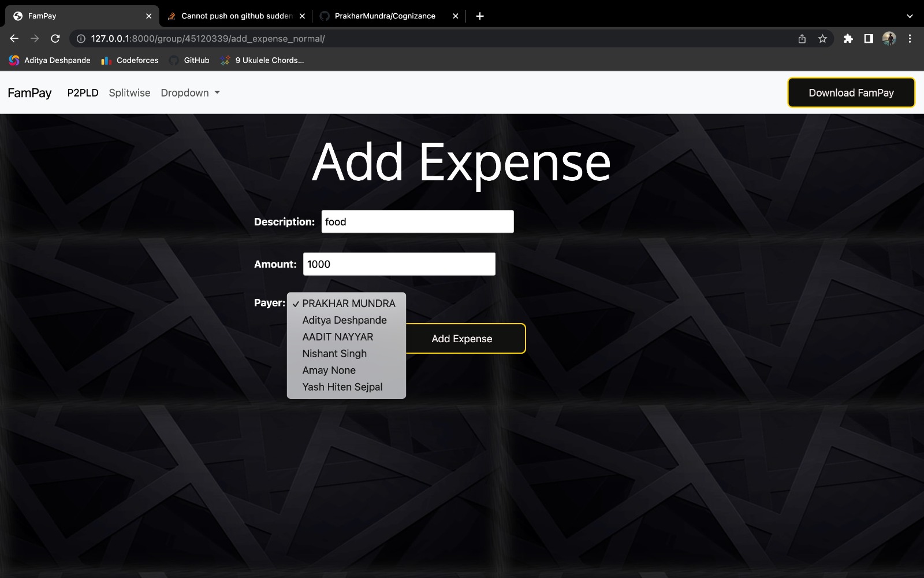
Task: Open the Splitwise nav item
Action: [x=129, y=93]
